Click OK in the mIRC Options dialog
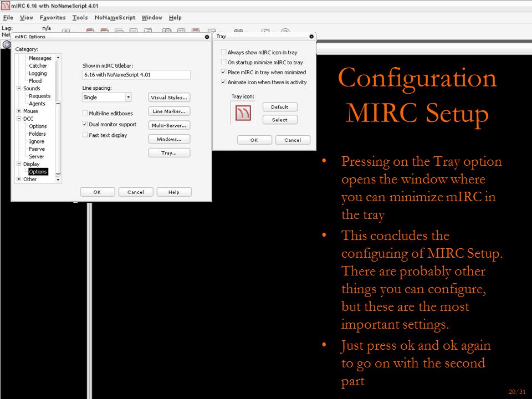 98,192
